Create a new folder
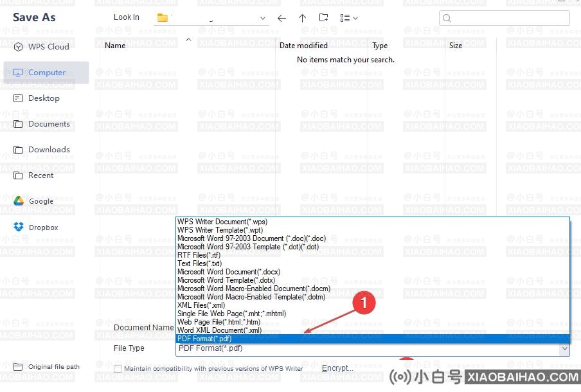This screenshot has height=392, width=581. coord(323,17)
